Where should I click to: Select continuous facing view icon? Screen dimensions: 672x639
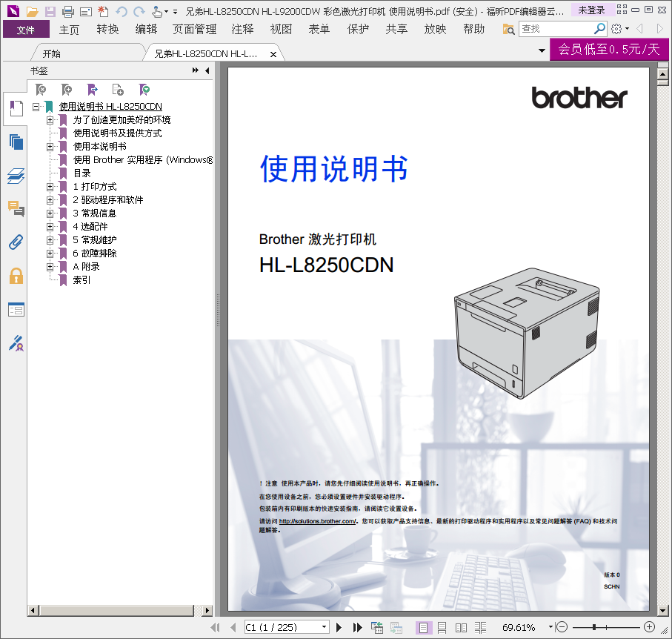pos(480,628)
